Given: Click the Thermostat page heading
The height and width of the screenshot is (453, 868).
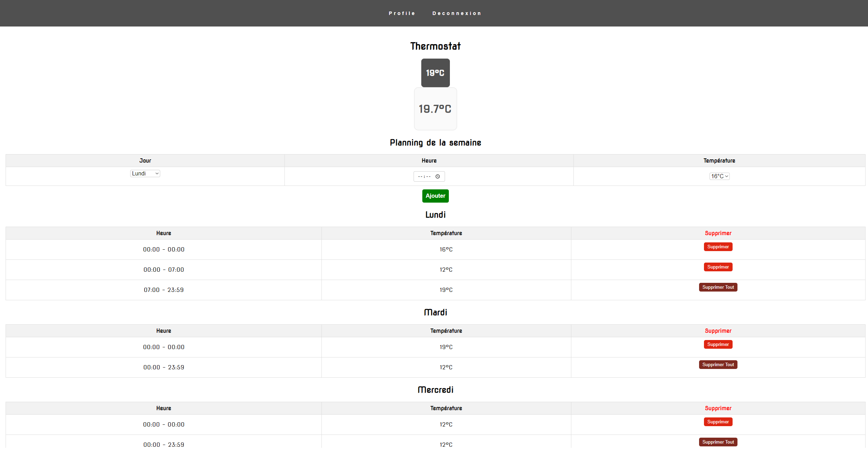Looking at the screenshot, I should (435, 46).
